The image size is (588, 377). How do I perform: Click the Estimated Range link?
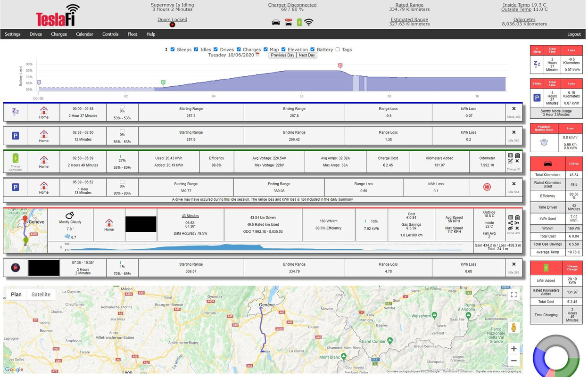409,20
